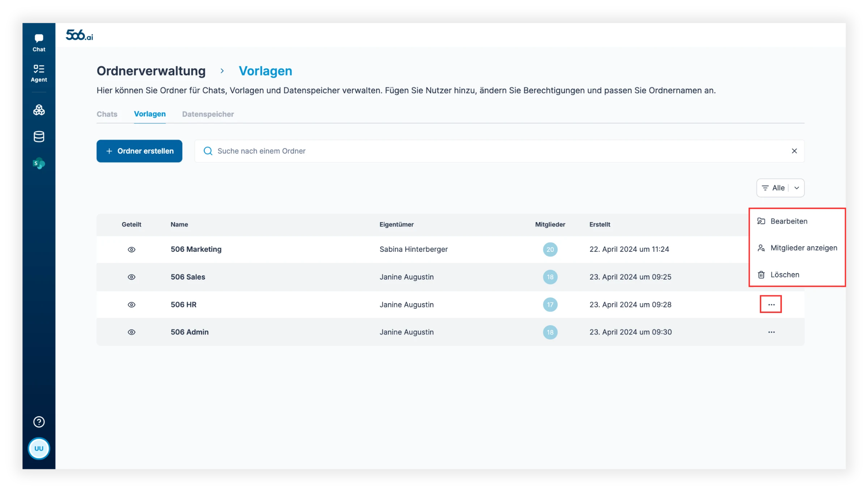Clear the folder search with X

pos(794,151)
